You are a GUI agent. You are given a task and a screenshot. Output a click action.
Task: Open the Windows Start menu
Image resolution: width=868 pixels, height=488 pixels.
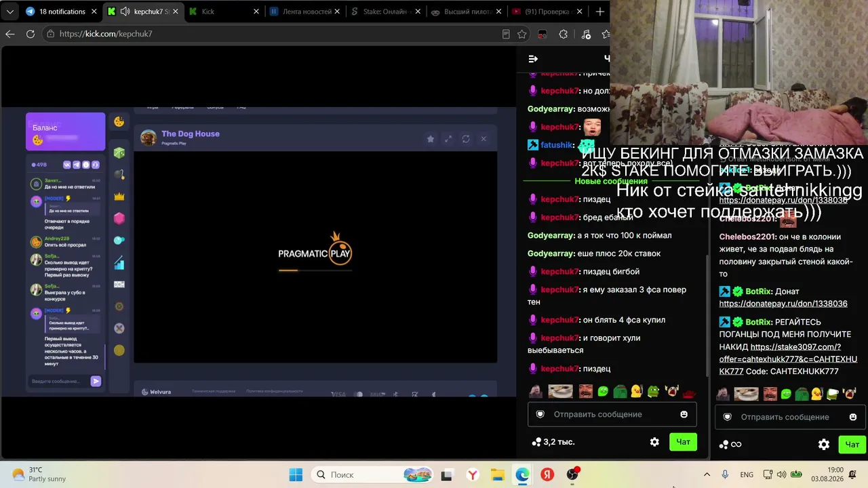296,475
